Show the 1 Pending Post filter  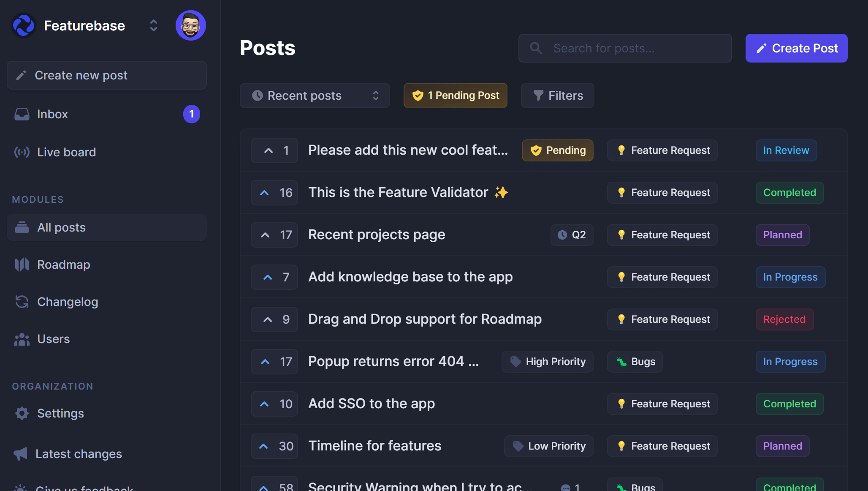(x=455, y=95)
